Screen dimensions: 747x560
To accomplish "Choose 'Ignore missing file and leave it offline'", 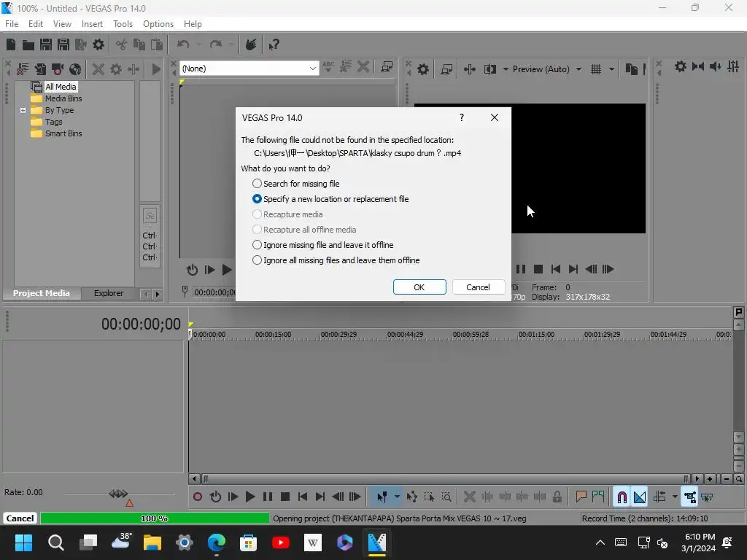I will [x=322, y=245].
